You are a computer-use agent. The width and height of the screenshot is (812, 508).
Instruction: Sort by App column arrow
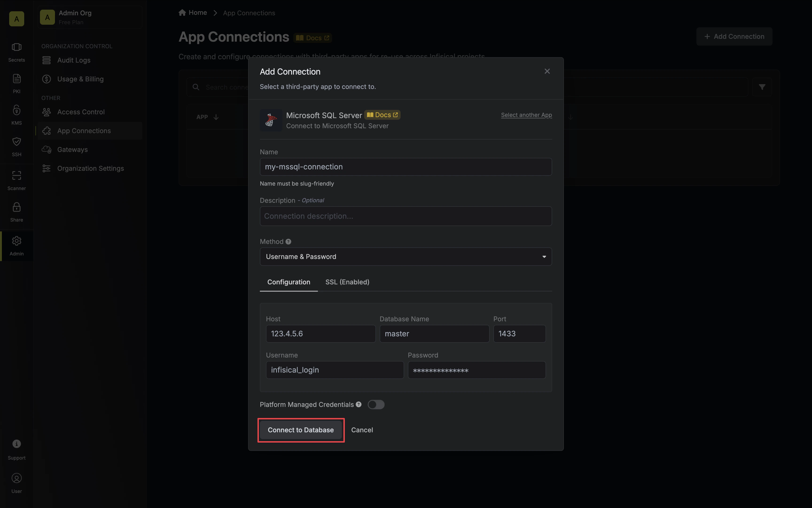coord(216,117)
